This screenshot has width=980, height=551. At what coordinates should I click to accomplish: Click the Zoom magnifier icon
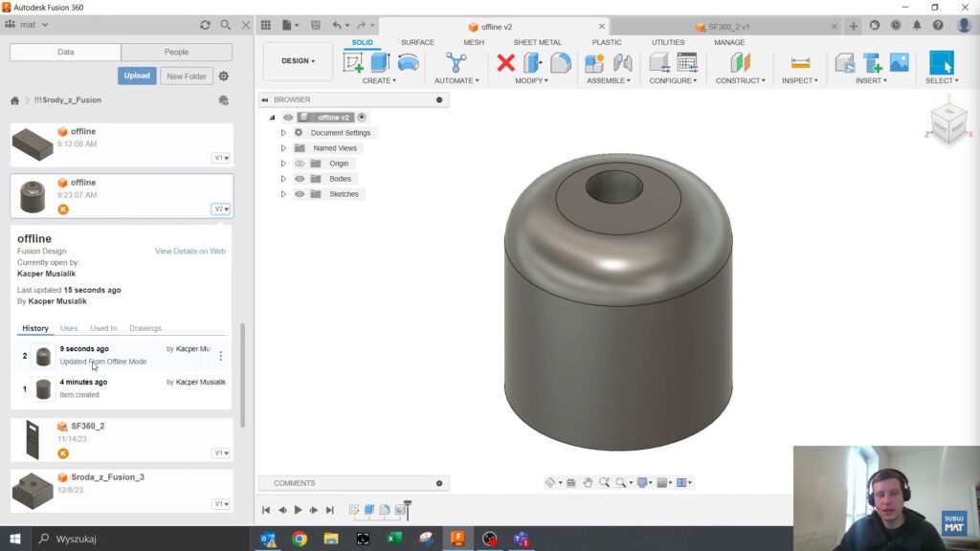coord(622,482)
